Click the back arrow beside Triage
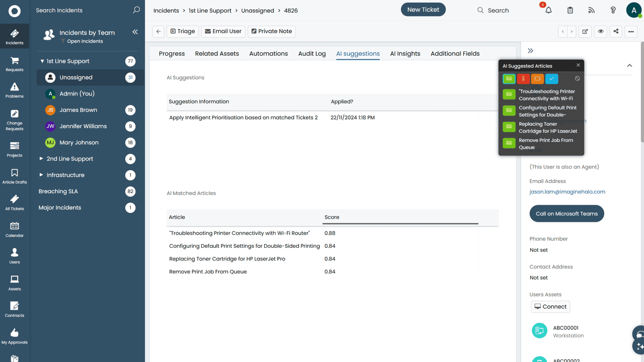This screenshot has width=644, height=362. (158, 31)
